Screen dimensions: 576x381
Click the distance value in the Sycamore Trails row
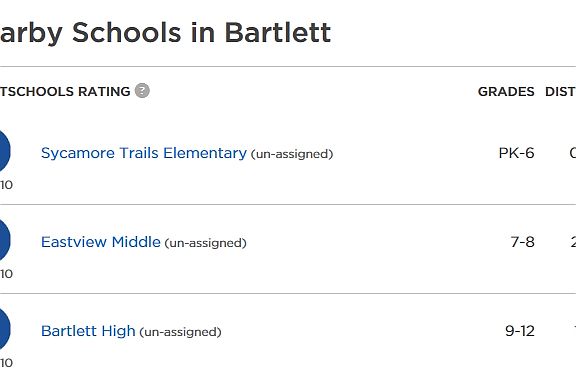click(573, 153)
